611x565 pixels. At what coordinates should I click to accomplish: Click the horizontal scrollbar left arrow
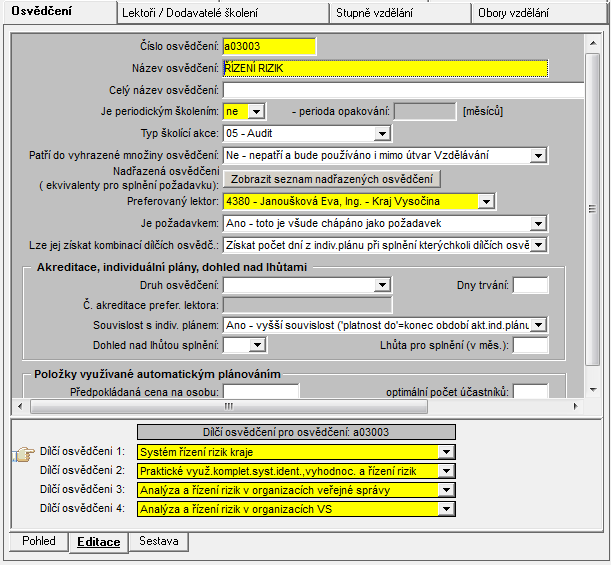click(20, 406)
